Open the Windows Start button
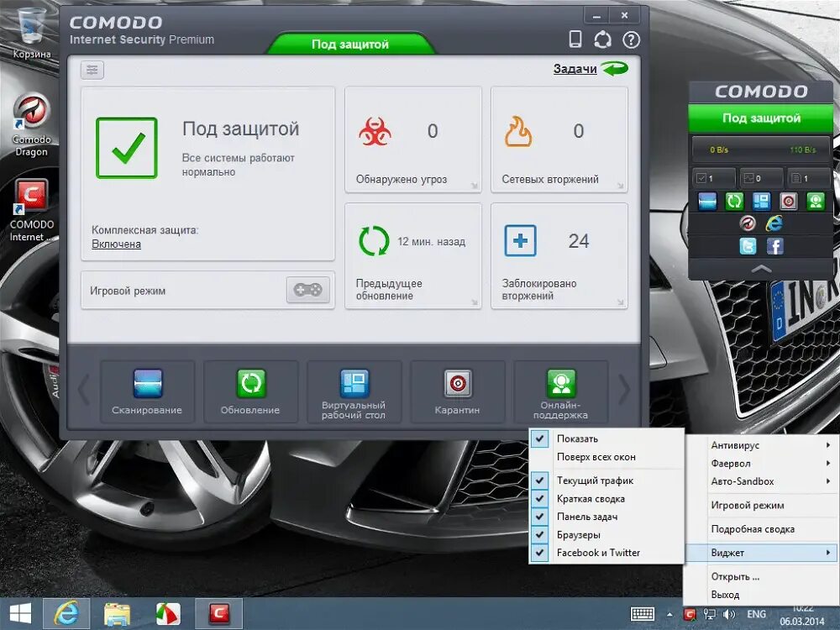 coord(20,614)
